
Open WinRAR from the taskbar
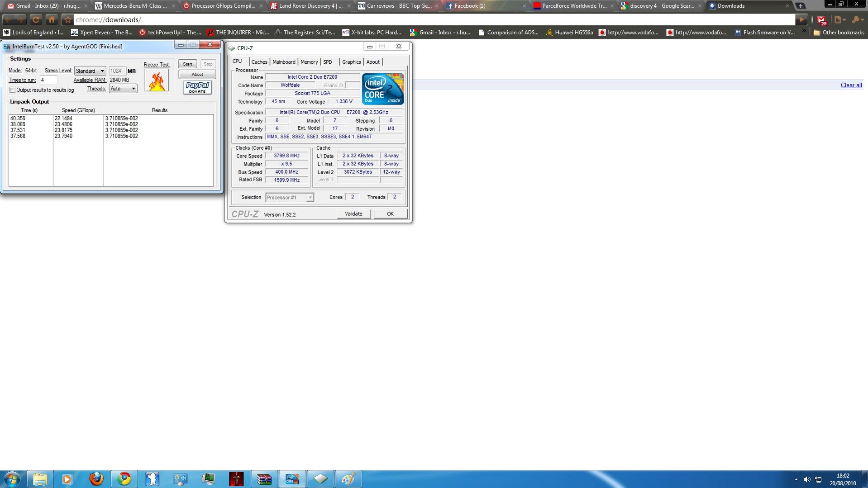coord(264,479)
